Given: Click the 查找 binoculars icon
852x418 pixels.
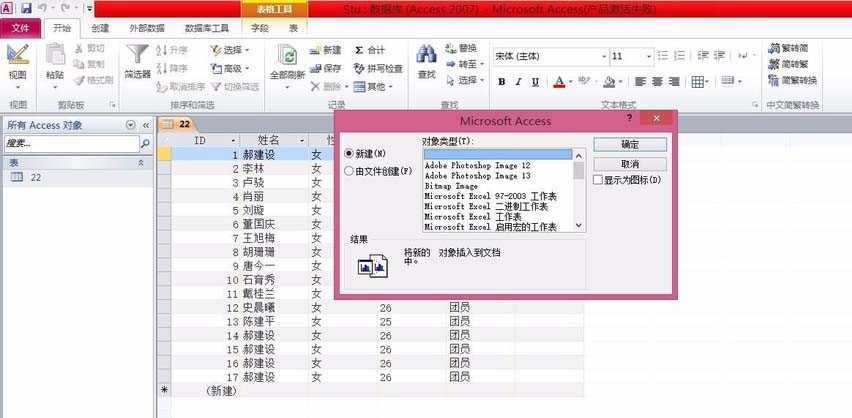Looking at the screenshot, I should tap(427, 53).
